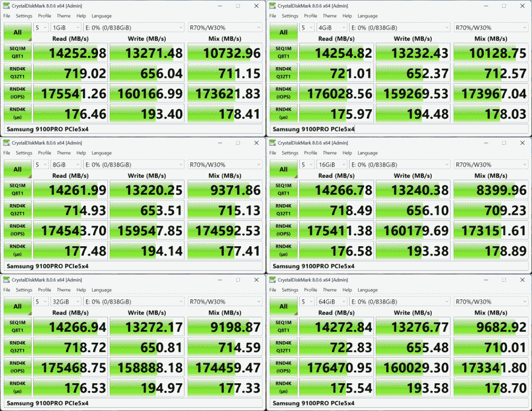Open Settings menu in the 1GiB window
Viewport: 532px width, 411px height.
(x=24, y=16)
